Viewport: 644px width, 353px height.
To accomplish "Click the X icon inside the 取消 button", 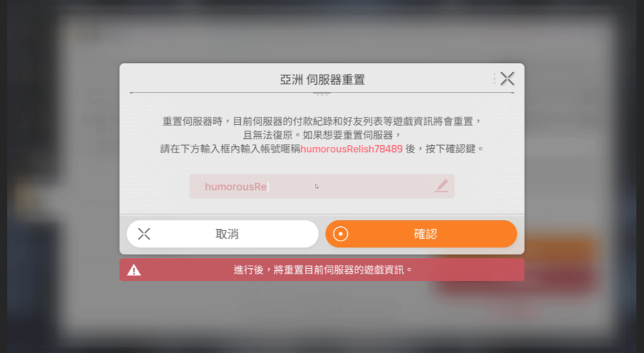I will [x=144, y=234].
